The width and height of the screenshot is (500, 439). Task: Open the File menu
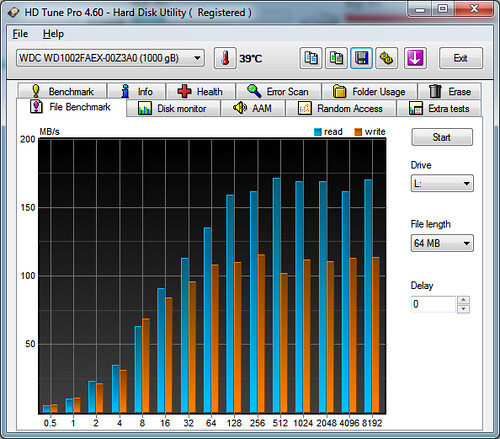click(20, 34)
